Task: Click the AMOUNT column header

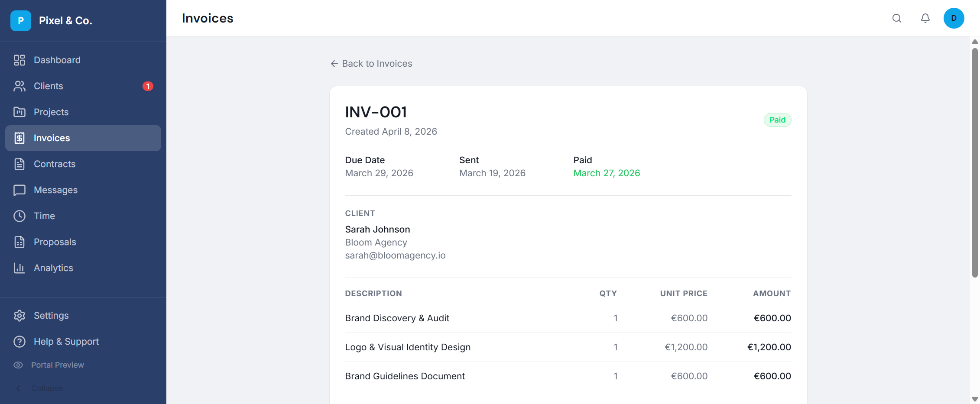Action: pos(772,294)
